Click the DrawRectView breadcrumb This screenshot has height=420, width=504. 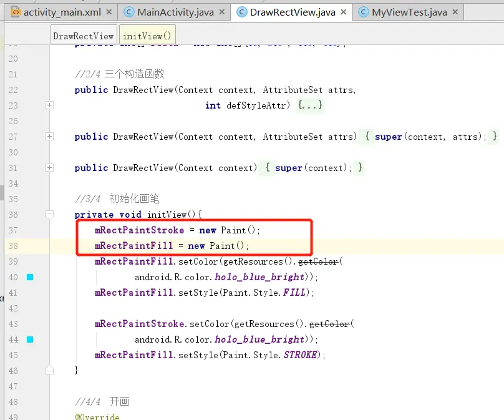coord(84,35)
